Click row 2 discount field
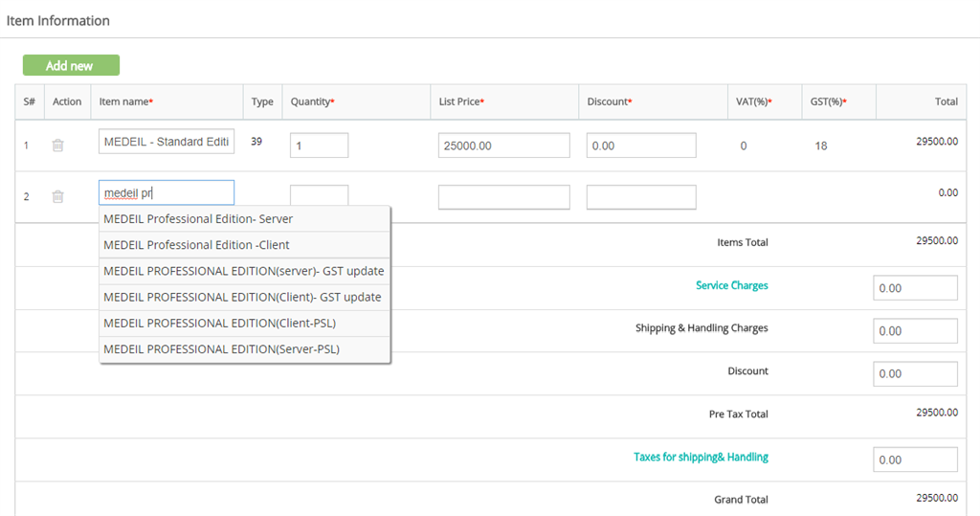980x516 pixels. click(641, 197)
